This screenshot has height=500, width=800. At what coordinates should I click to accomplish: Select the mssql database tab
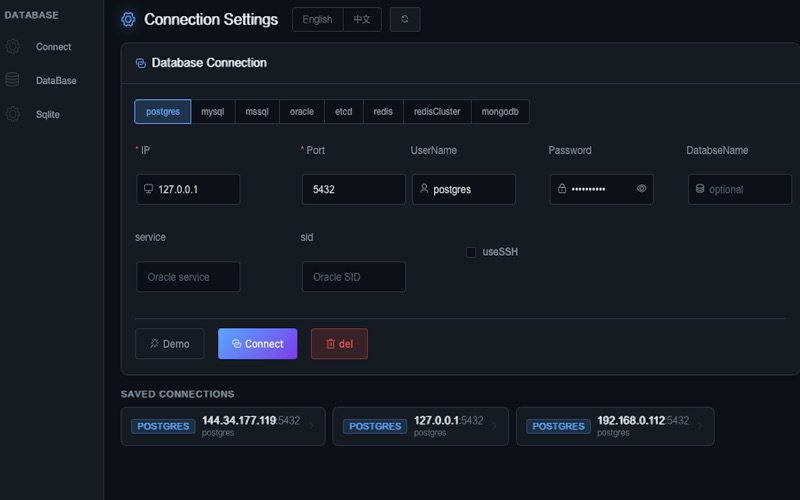click(257, 111)
